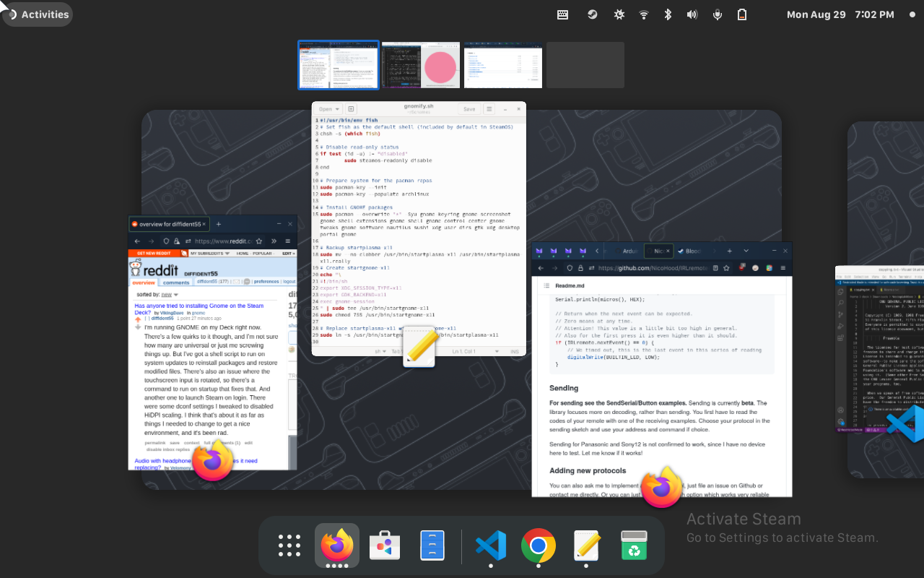Open VS Code from the dock
This screenshot has height=578, width=924.
click(x=491, y=545)
